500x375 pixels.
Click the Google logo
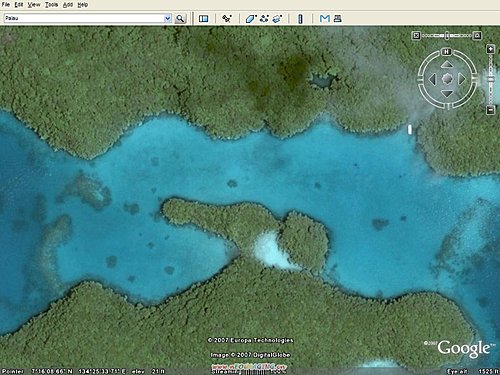(464, 349)
